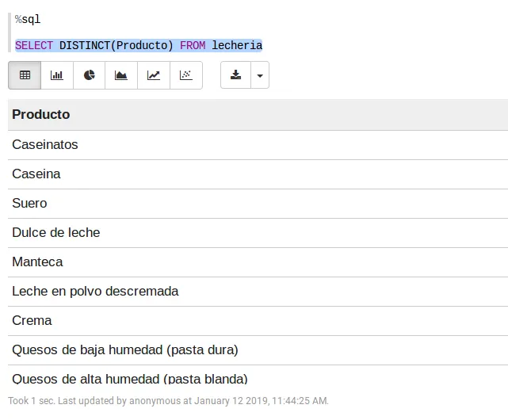Select Quesos de alta humedad row

tap(258, 376)
